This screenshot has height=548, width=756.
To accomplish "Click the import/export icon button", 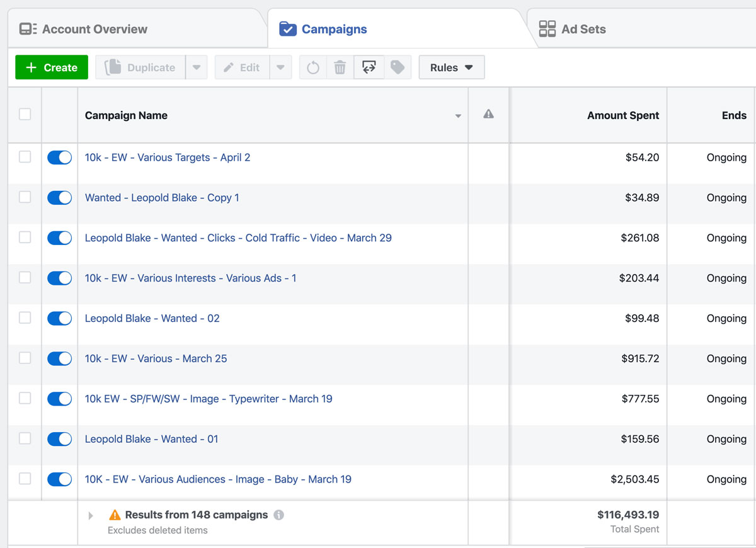I will pos(369,67).
